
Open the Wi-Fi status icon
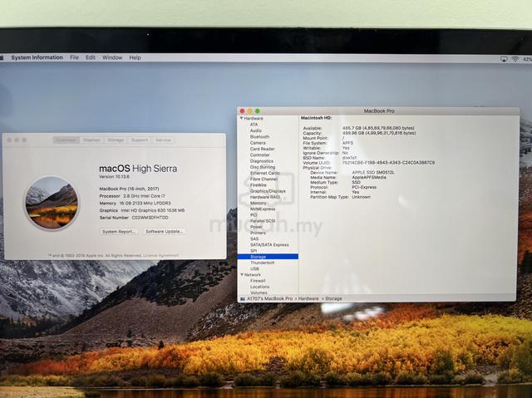(x=515, y=59)
